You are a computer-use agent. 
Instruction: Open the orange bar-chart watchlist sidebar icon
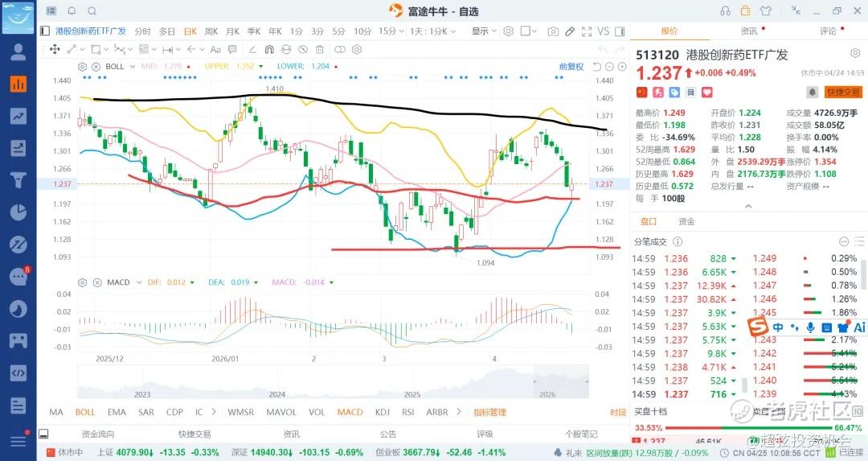[18, 84]
